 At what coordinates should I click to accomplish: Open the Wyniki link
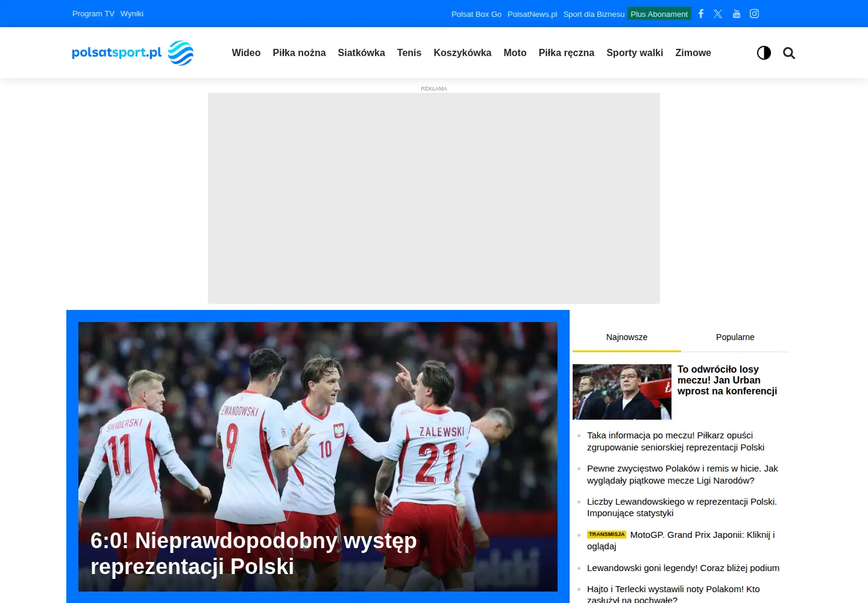[x=132, y=14]
